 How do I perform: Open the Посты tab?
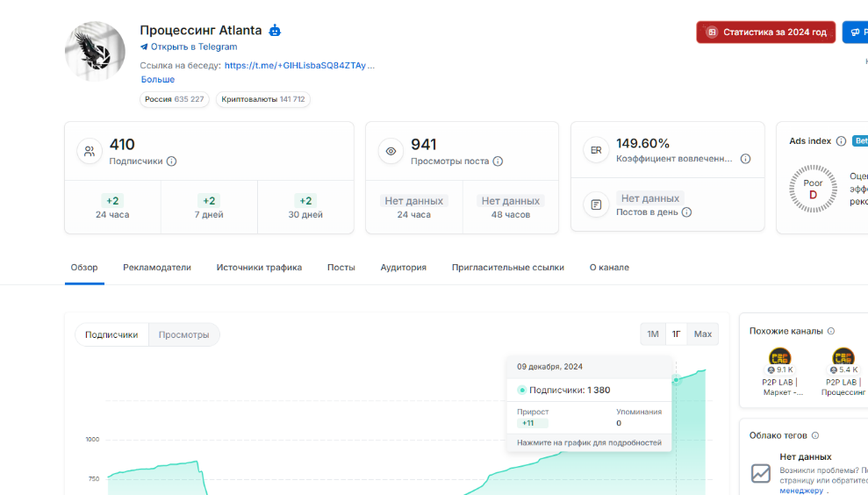341,268
